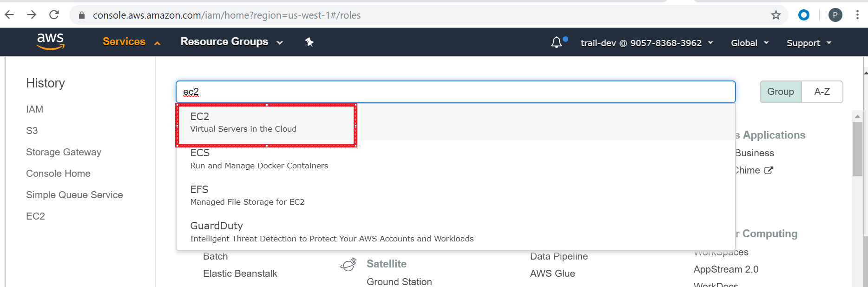Image resolution: width=868 pixels, height=287 pixels.
Task: Click the service search field containing ec2
Action: pos(455,92)
